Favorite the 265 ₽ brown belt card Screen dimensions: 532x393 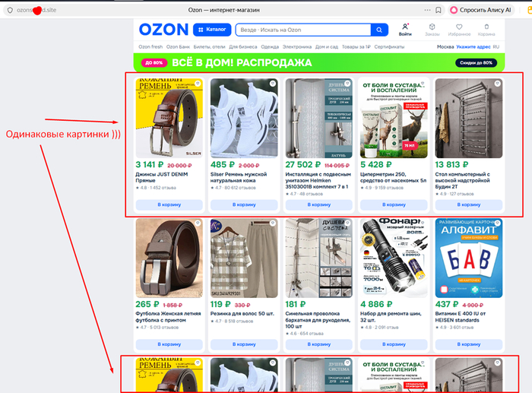pyautogui.click(x=198, y=223)
